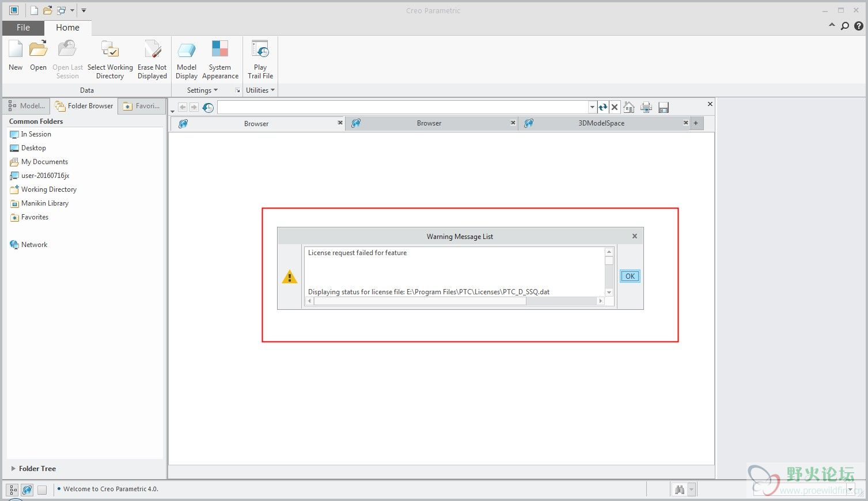Click in the browser address field
This screenshot has height=501, width=868.
pyautogui.click(x=403, y=107)
